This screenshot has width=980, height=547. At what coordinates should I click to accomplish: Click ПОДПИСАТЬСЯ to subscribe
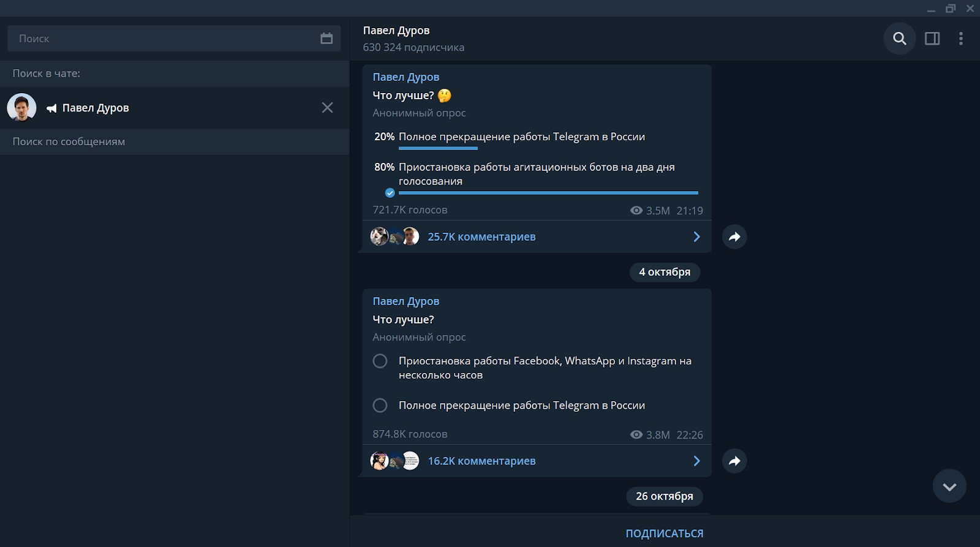click(x=665, y=534)
